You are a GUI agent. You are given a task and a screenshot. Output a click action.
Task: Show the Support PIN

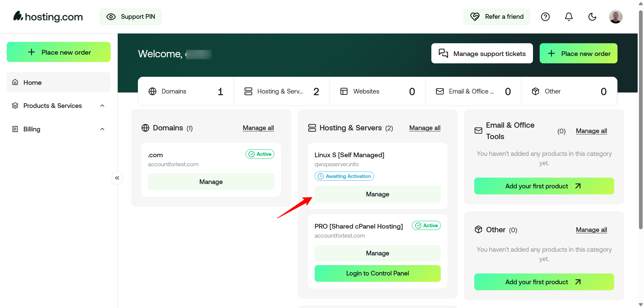point(130,17)
